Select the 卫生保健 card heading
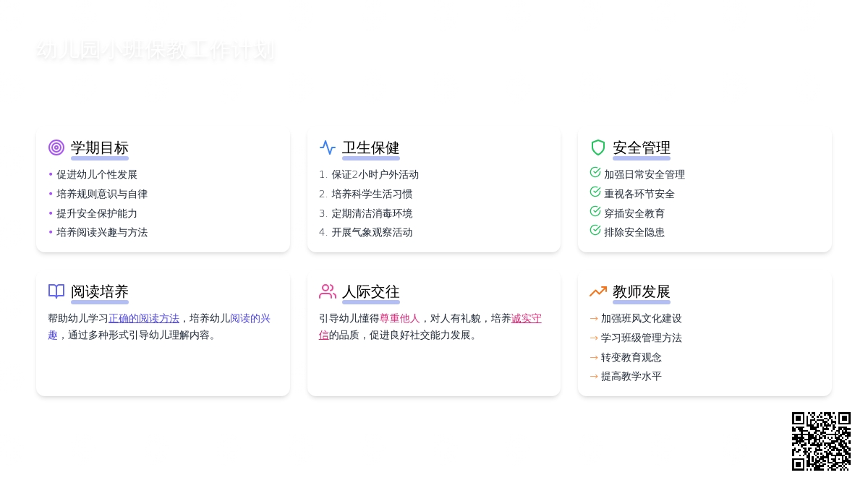 (371, 148)
